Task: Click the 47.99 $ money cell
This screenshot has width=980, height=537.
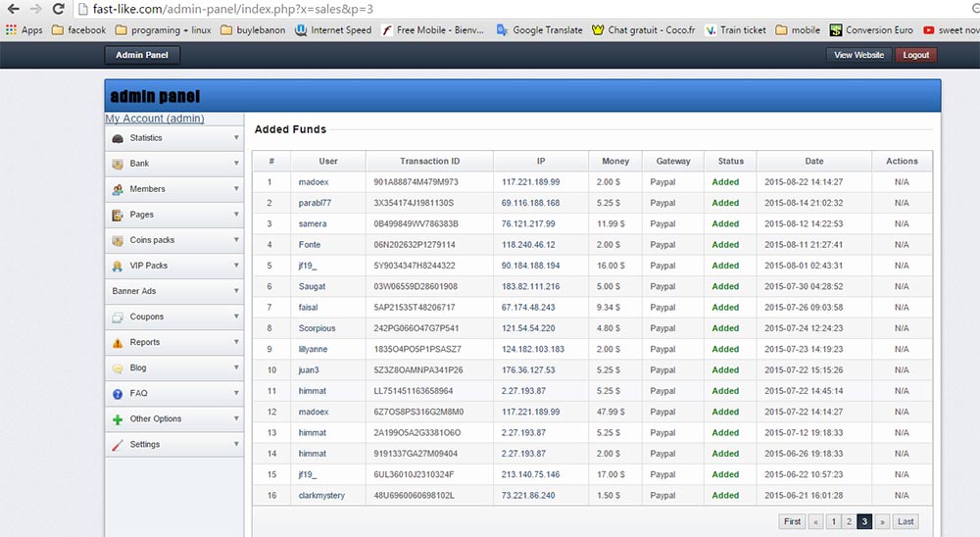Action: [x=611, y=412]
